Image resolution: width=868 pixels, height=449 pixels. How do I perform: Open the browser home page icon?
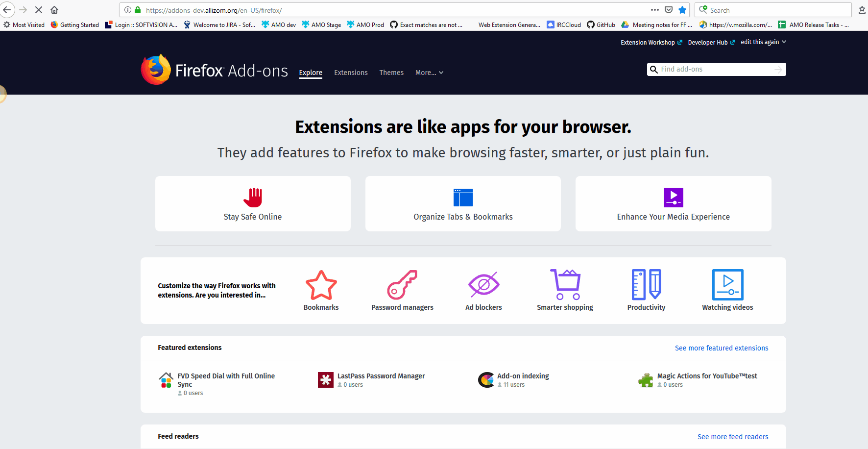point(54,10)
